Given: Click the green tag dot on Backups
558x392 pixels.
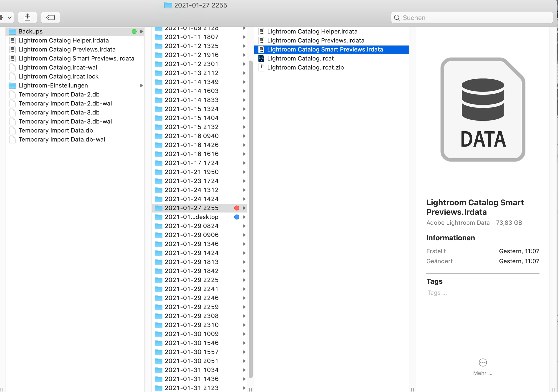Looking at the screenshot, I should coord(134,31).
